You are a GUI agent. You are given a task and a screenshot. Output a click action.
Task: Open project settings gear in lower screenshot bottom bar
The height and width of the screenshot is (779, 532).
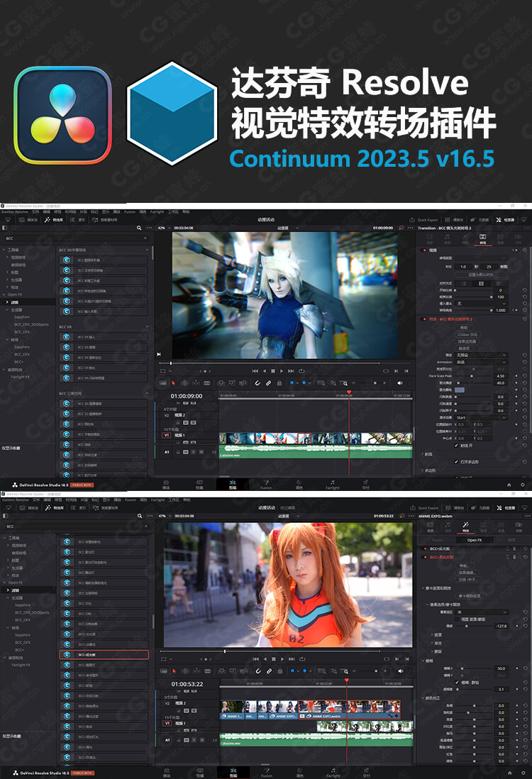pyautogui.click(x=523, y=773)
